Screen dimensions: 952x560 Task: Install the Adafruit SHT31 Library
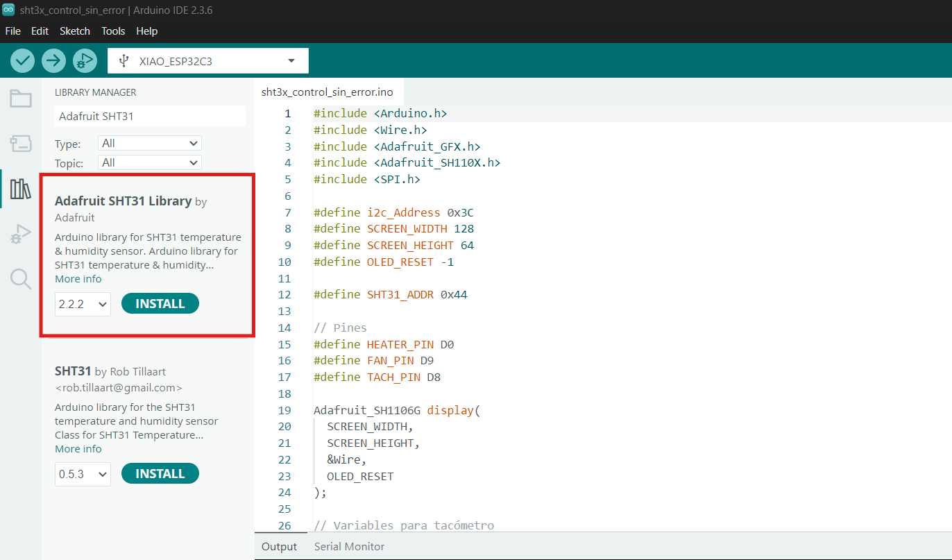tap(160, 304)
